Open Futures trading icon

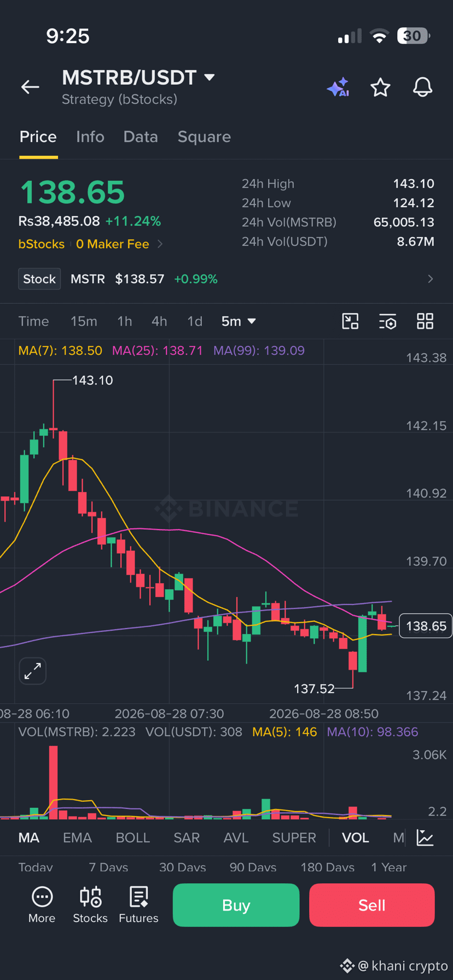(x=138, y=905)
